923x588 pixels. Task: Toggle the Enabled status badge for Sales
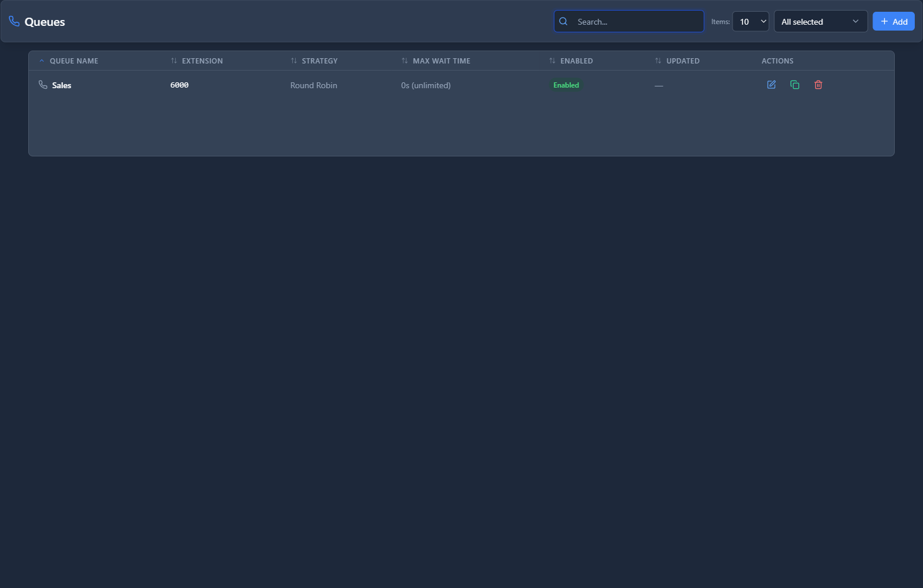coord(566,85)
